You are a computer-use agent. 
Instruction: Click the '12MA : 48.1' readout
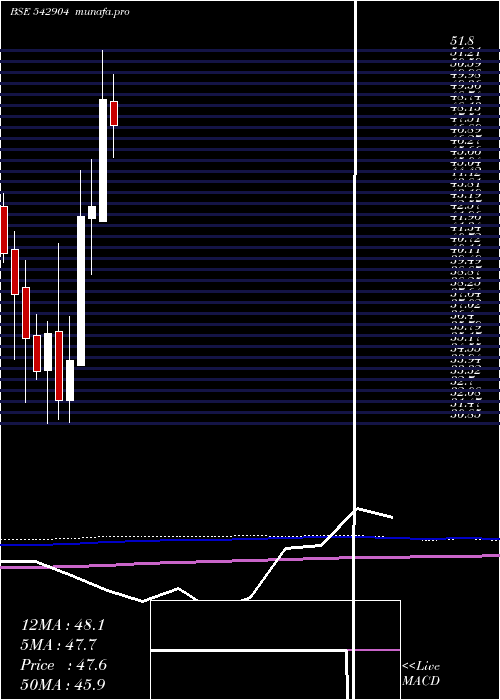pyautogui.click(x=63, y=625)
